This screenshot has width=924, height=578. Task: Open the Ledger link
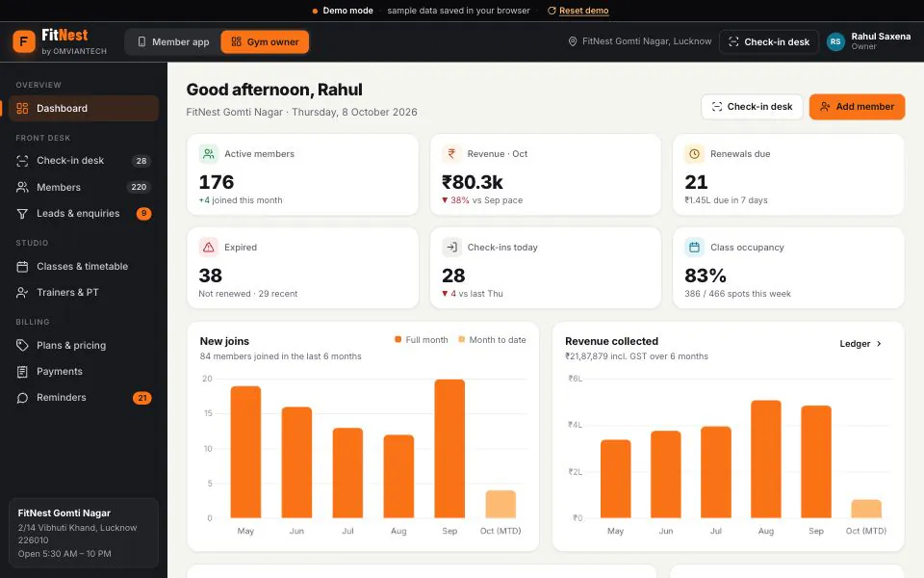coord(860,344)
